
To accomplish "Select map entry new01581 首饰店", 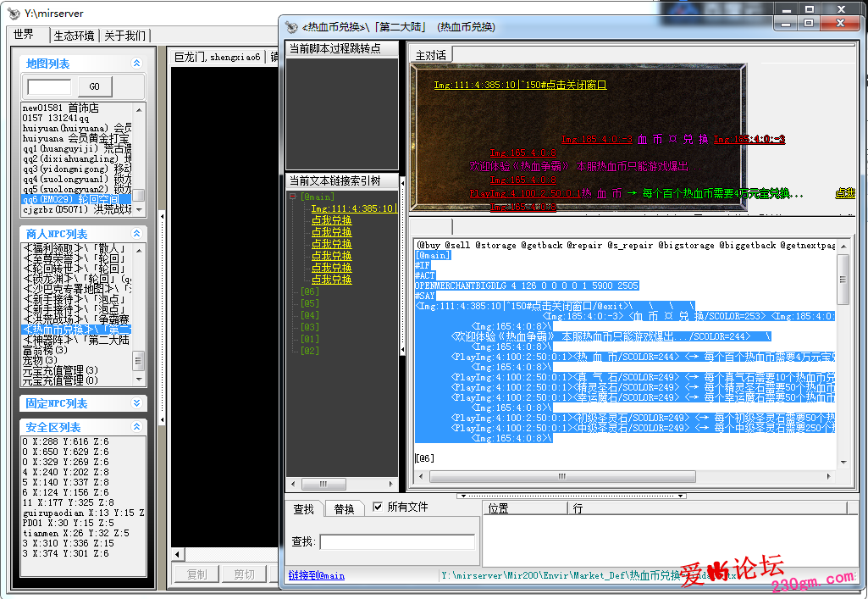I will (76, 108).
